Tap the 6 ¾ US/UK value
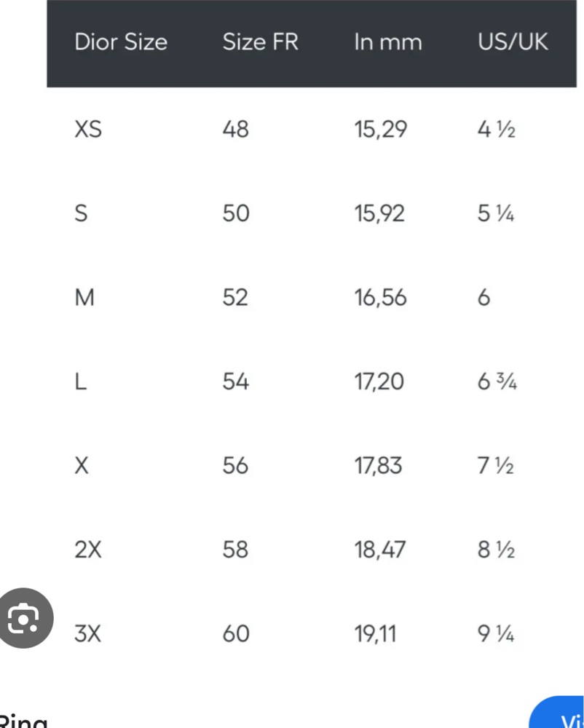 coord(497,381)
